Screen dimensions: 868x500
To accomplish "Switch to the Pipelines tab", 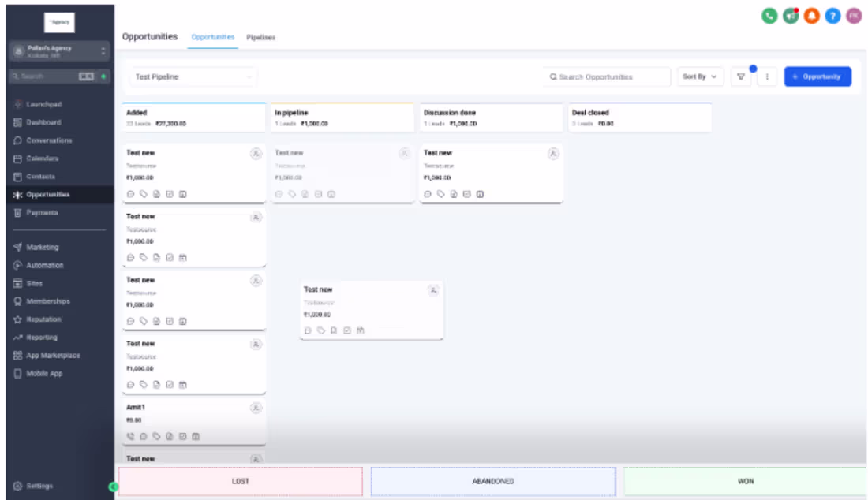I will (x=260, y=38).
